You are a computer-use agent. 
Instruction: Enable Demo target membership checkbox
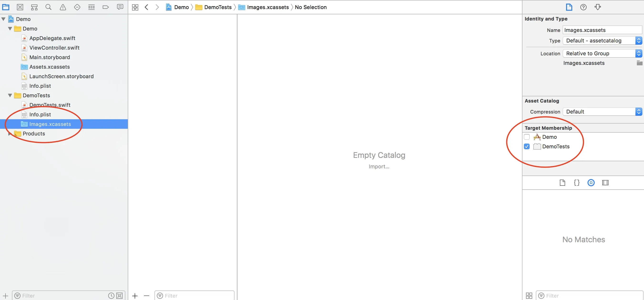coord(526,137)
